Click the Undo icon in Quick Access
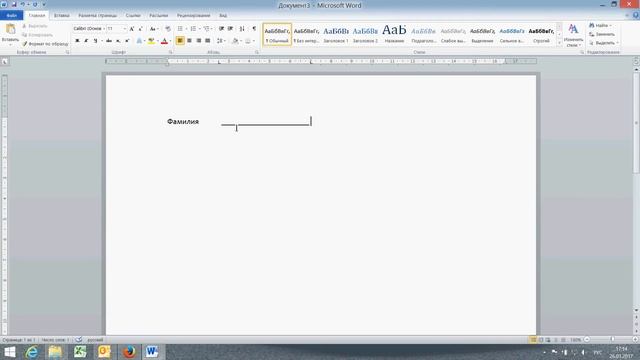640x360 pixels. (22, 4)
